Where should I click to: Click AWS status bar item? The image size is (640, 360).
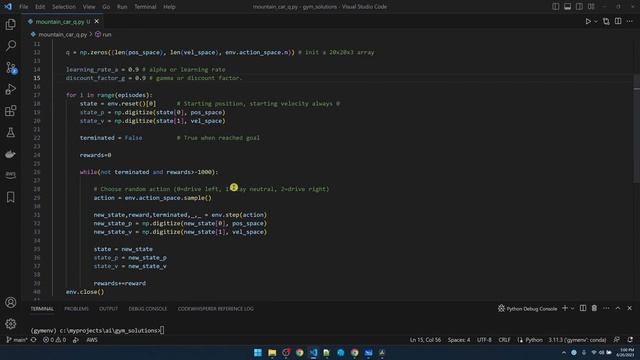pos(92,340)
